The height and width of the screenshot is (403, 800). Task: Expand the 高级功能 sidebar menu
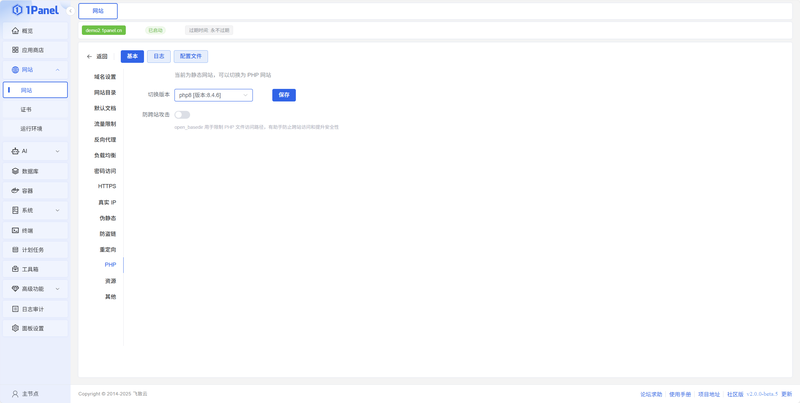point(57,289)
